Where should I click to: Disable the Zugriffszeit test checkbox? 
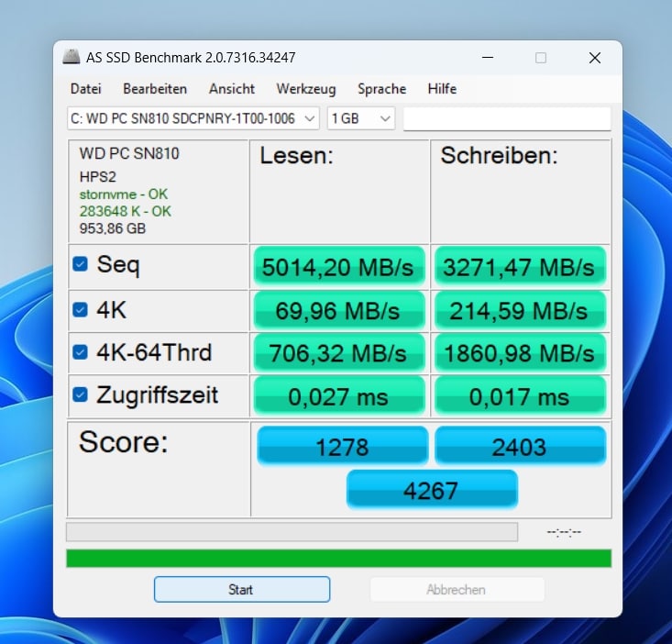(x=81, y=395)
